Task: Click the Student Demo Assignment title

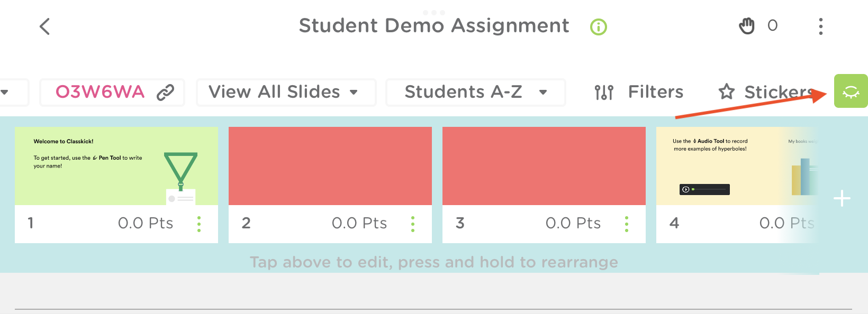Action: click(x=433, y=25)
